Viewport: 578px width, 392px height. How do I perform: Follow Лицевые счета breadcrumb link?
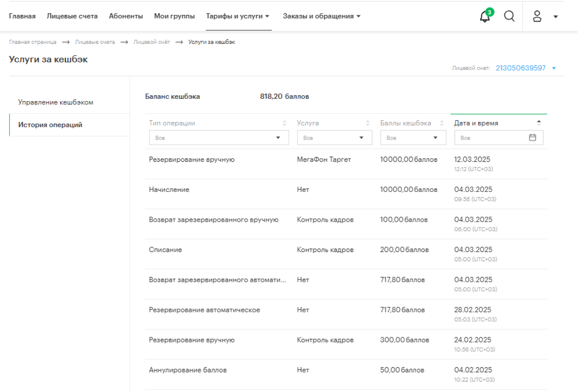pyautogui.click(x=95, y=42)
